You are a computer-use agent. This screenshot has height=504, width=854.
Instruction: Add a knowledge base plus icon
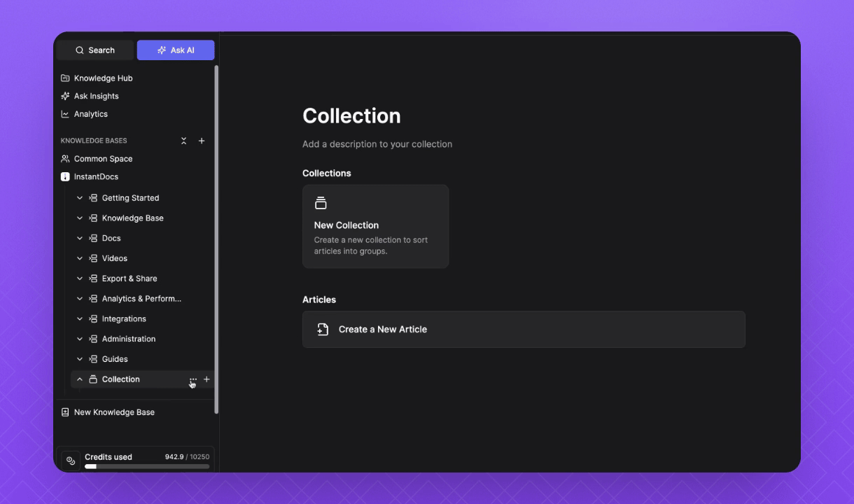(x=202, y=141)
